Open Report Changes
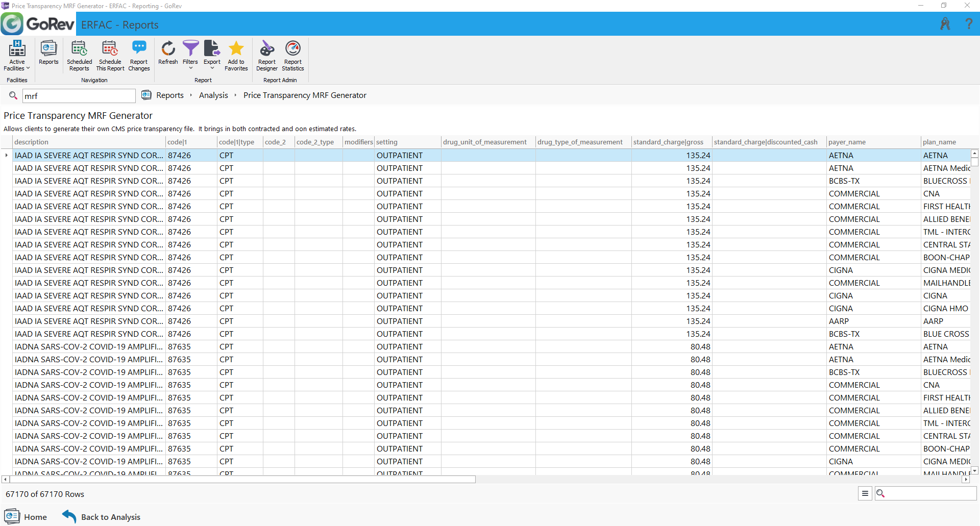This screenshot has height=526, width=980. pyautogui.click(x=139, y=56)
